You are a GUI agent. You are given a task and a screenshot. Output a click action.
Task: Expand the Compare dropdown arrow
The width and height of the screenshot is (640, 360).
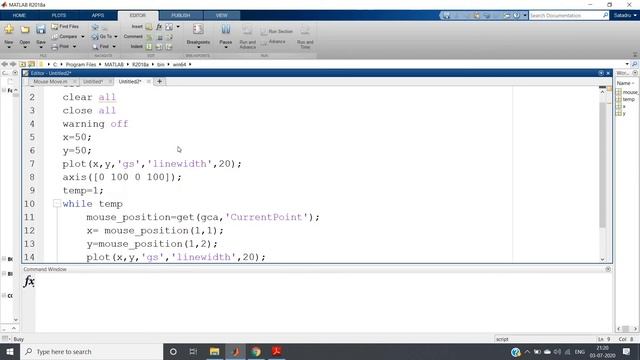tap(83, 37)
